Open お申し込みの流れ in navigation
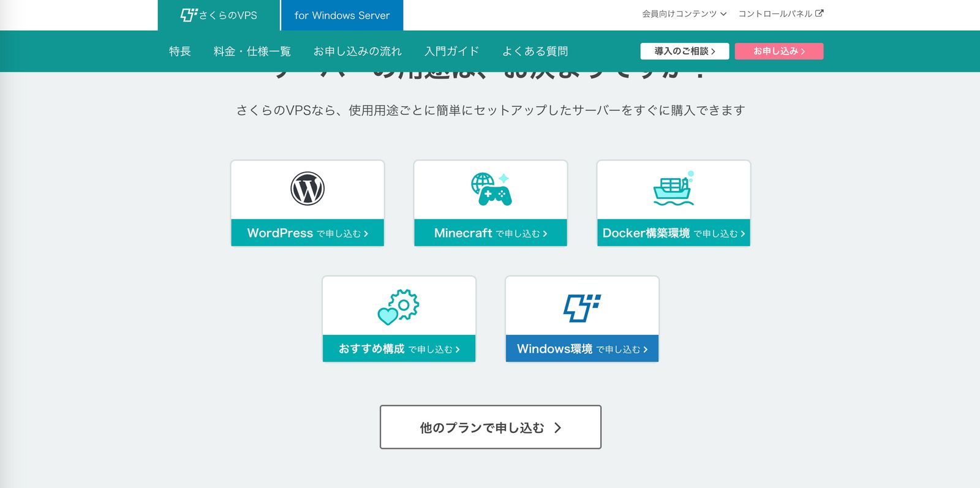This screenshot has height=488, width=980. click(x=357, y=51)
